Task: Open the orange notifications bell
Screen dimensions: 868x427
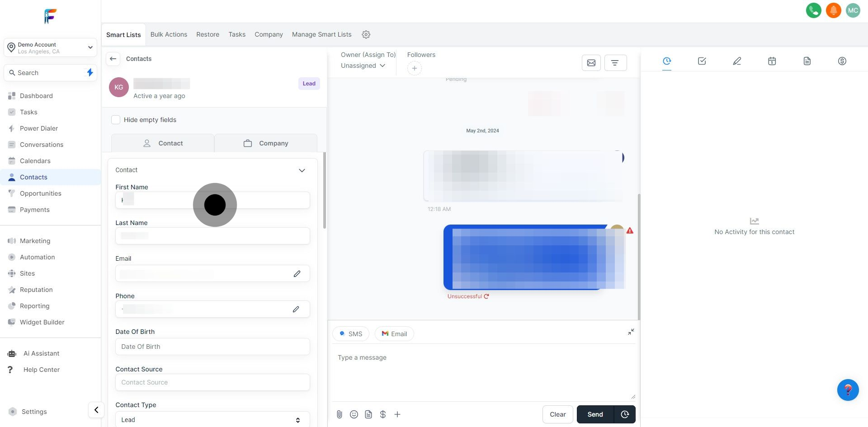Action: pos(833,10)
